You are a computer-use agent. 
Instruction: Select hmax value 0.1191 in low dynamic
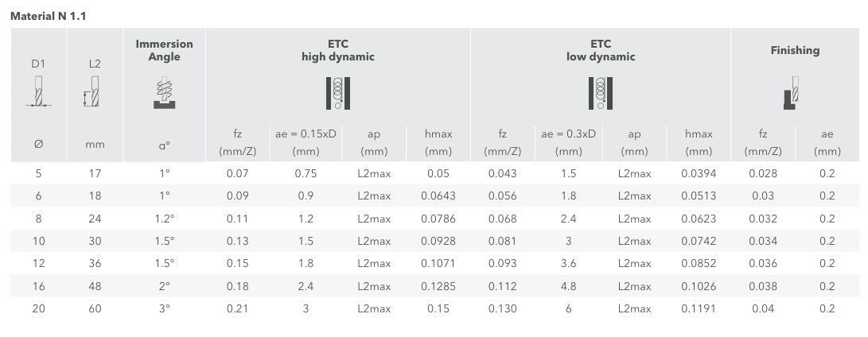click(699, 308)
